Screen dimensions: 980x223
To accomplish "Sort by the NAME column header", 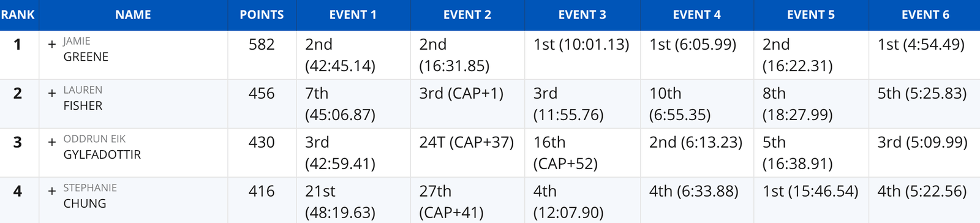I will (133, 15).
